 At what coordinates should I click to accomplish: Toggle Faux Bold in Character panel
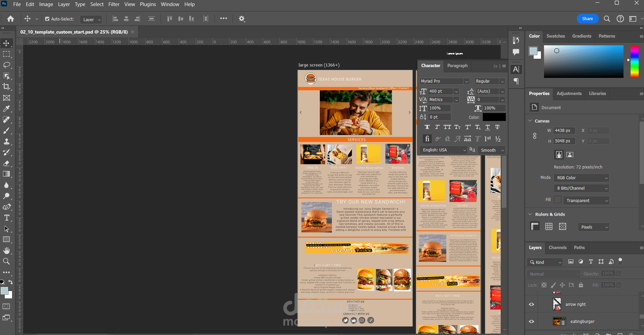click(427, 127)
